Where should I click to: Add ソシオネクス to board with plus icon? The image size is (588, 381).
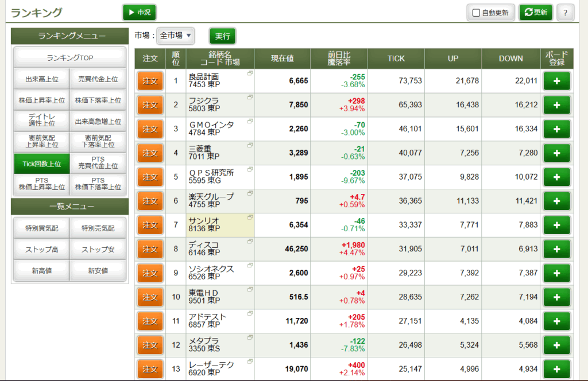[556, 273]
